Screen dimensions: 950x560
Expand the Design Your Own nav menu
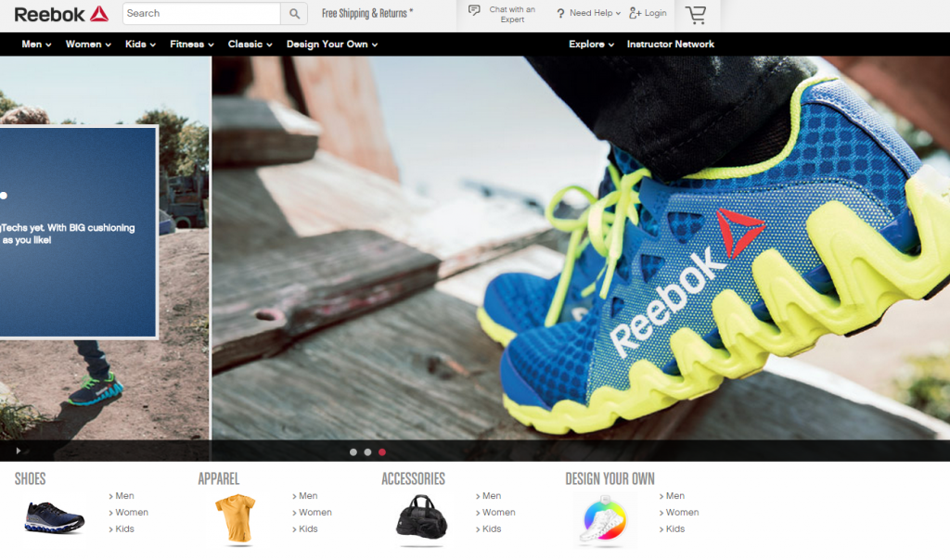coord(332,45)
